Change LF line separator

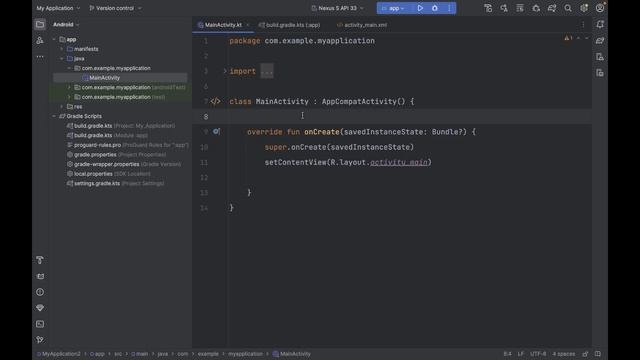pyautogui.click(x=520, y=354)
